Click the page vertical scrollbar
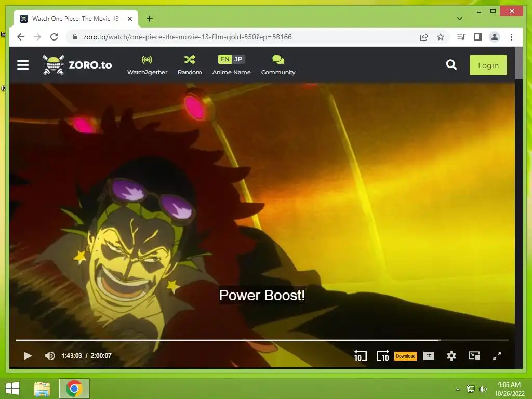This screenshot has width=532, height=399. (x=518, y=63)
